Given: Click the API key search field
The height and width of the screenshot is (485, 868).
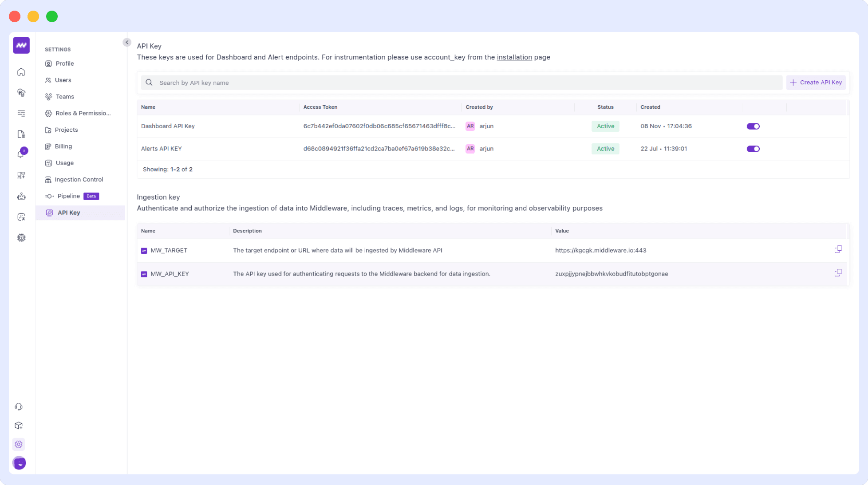Looking at the screenshot, I should (311, 83).
